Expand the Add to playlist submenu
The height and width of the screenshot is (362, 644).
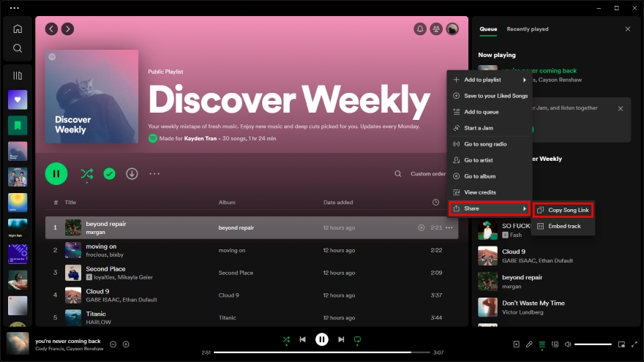[490, 80]
